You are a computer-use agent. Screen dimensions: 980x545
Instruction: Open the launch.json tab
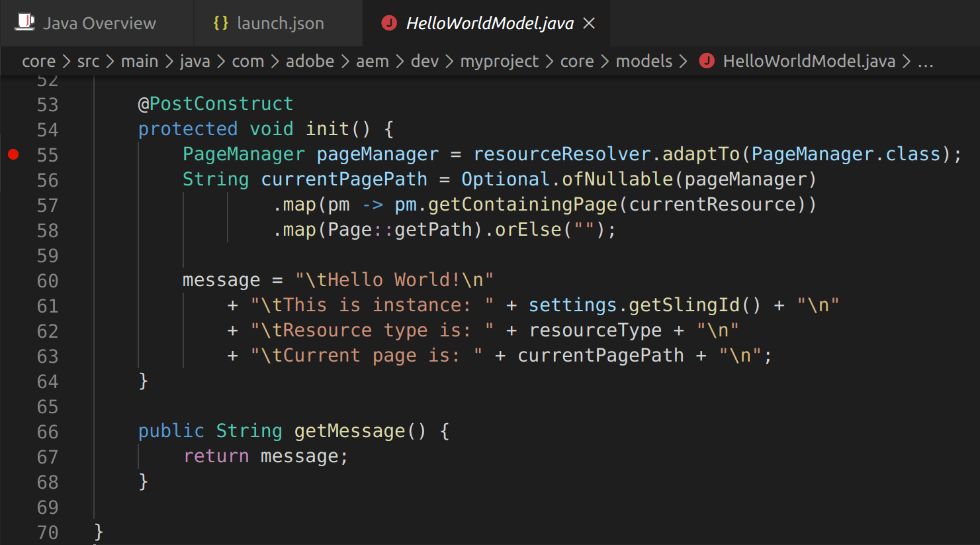[x=280, y=23]
